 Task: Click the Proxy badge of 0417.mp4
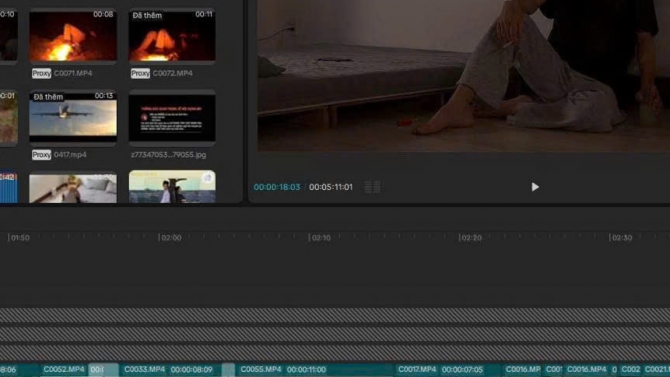[x=41, y=155]
